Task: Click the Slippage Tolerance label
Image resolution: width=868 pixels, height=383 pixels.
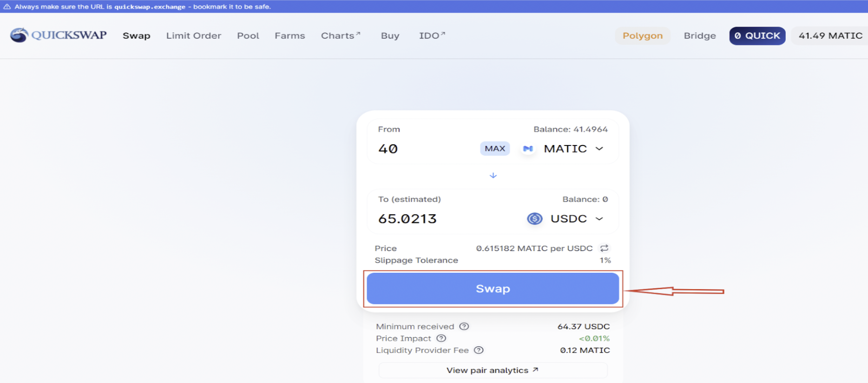Action: pyautogui.click(x=416, y=260)
